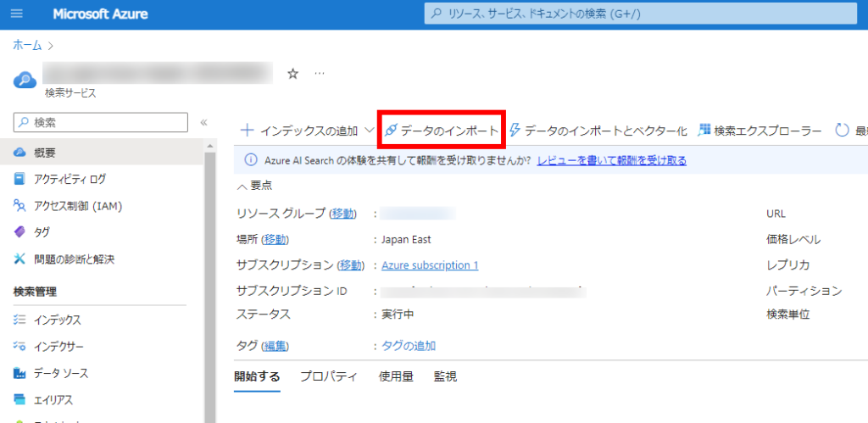Click the info icon in the banner
Image resolution: width=868 pixels, height=423 pixels.
(251, 160)
